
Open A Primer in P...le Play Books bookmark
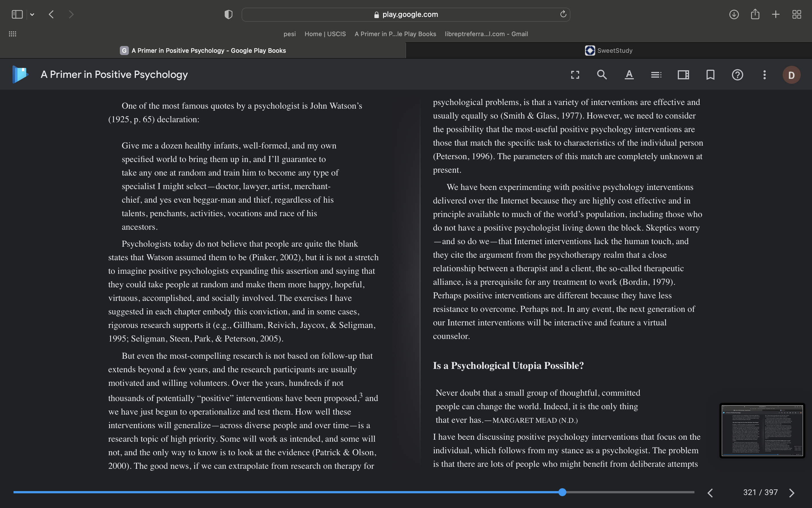(x=395, y=34)
